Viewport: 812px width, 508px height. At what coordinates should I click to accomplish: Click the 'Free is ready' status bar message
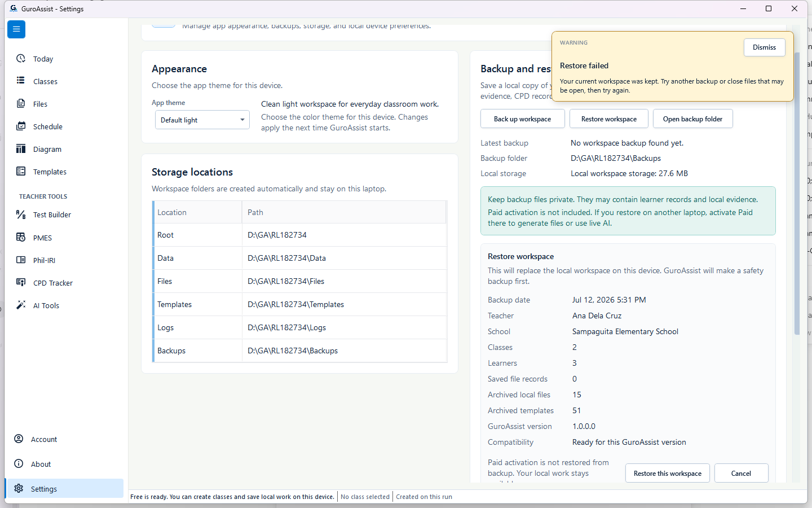(232, 497)
